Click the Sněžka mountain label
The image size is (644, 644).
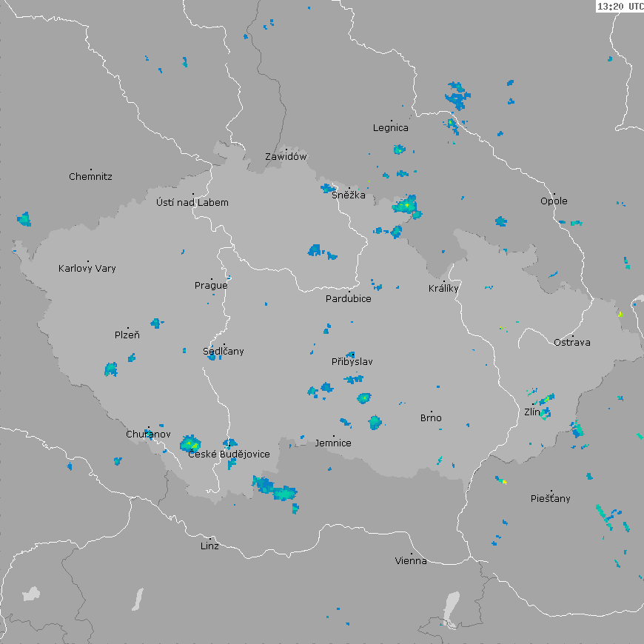click(x=349, y=195)
